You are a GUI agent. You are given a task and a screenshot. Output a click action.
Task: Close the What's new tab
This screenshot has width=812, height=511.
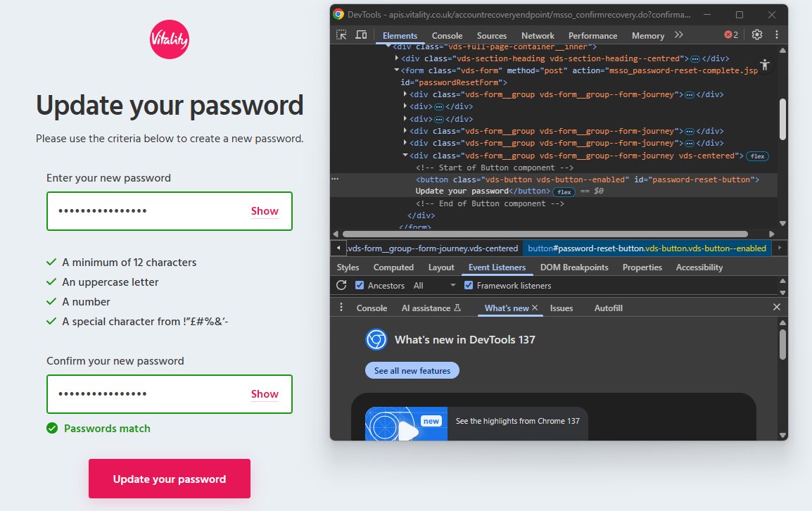535,308
